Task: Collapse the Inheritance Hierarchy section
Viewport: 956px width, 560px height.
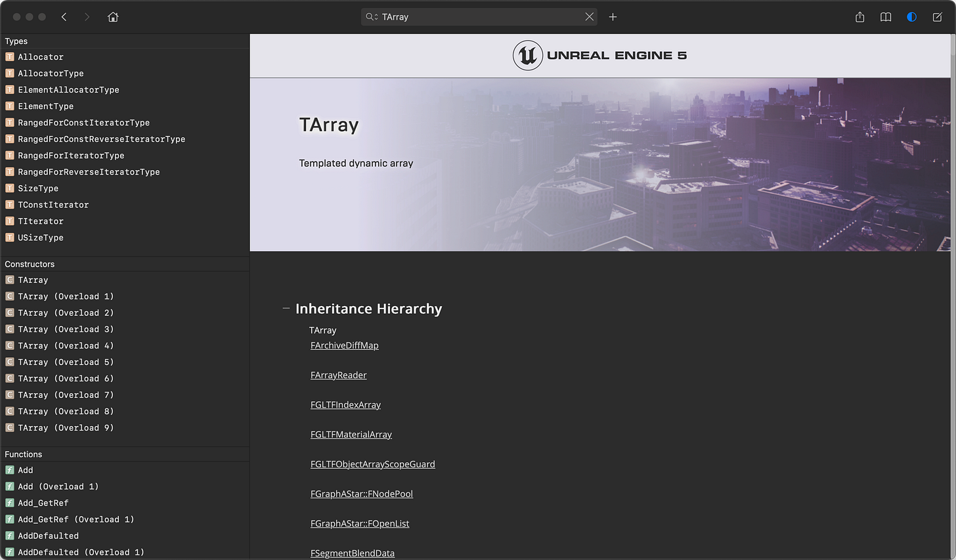Action: (286, 308)
